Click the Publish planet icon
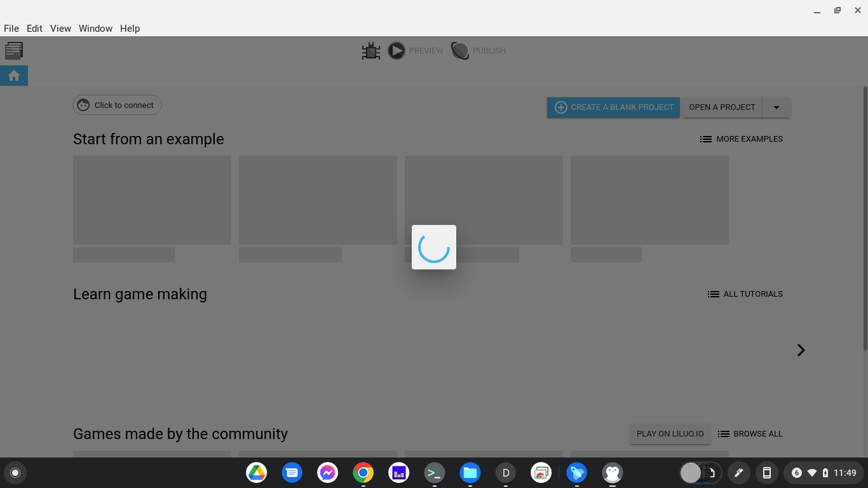Image resolution: width=868 pixels, height=488 pixels. pyautogui.click(x=460, y=51)
